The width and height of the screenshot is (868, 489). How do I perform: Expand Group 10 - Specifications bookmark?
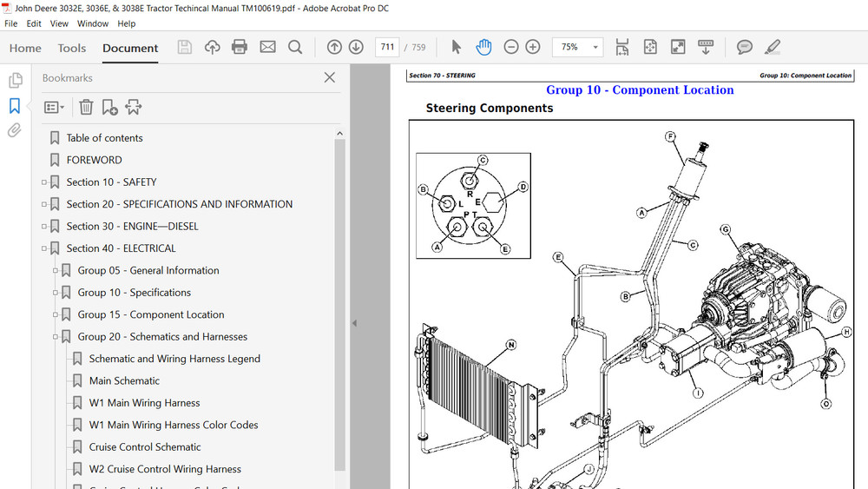(56, 293)
